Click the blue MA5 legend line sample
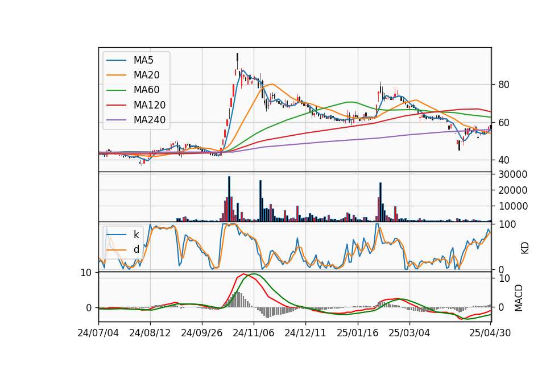 (116, 60)
